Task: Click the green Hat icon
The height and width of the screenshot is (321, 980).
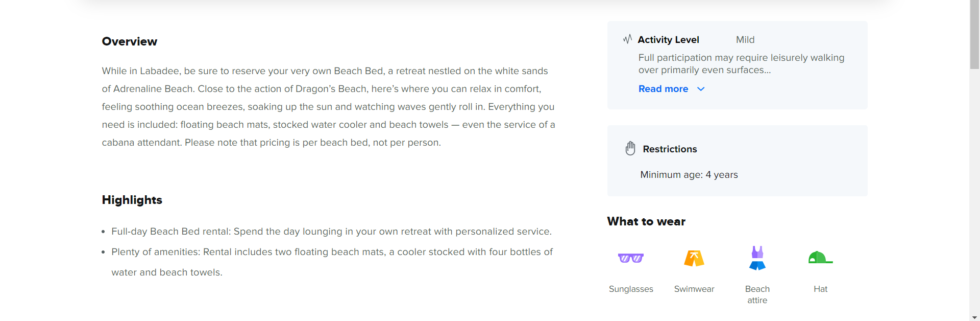Action: coord(820,257)
